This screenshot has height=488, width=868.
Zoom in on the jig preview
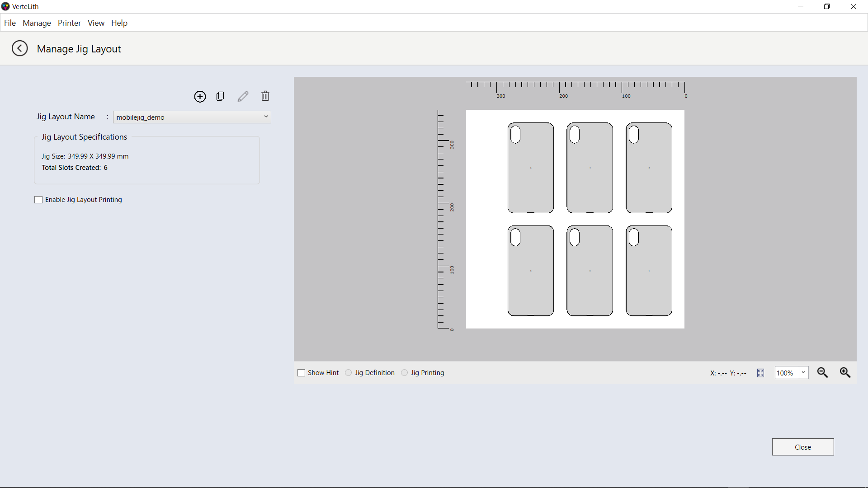tap(845, 373)
